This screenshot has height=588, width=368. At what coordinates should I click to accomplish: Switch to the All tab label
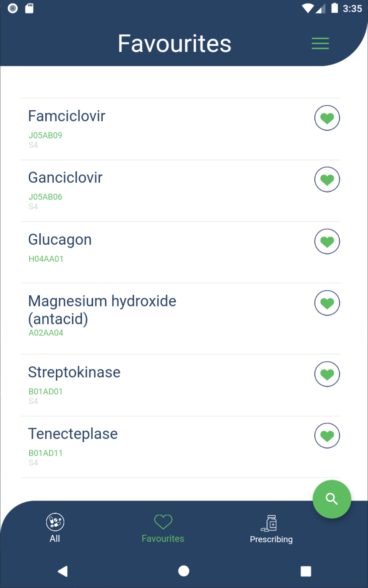[55, 539]
